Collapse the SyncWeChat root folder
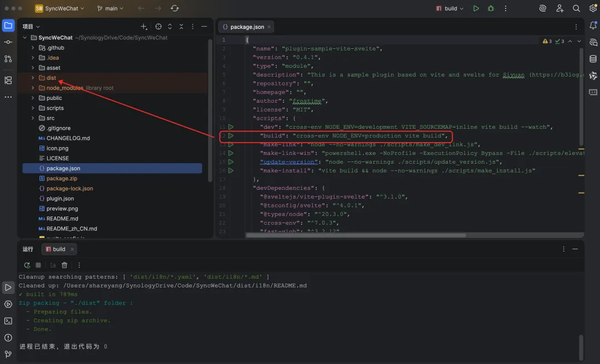 pyautogui.click(x=25, y=38)
